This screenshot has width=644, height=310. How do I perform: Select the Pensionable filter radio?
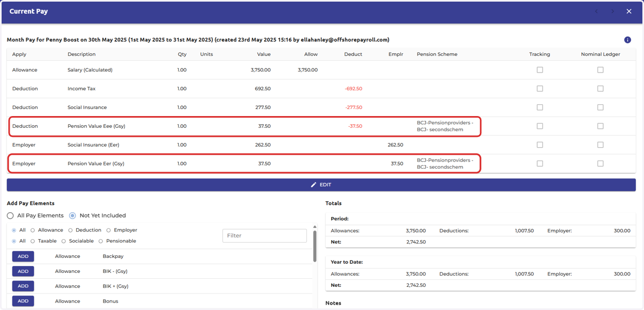pos(101,241)
